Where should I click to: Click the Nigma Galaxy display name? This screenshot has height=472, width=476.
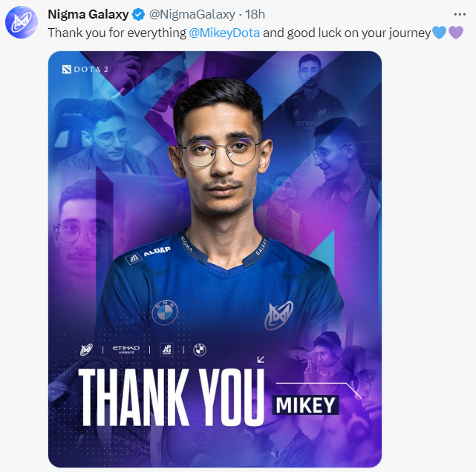point(88,14)
